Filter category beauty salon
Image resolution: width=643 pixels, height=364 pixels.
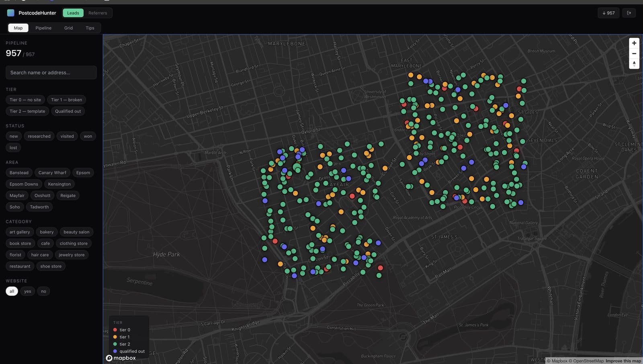[x=76, y=232]
